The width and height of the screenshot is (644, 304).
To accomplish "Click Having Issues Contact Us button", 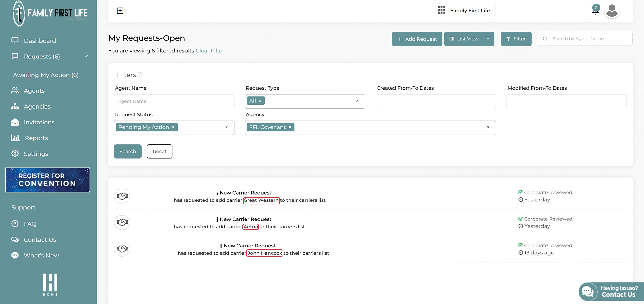I will pos(611,291).
